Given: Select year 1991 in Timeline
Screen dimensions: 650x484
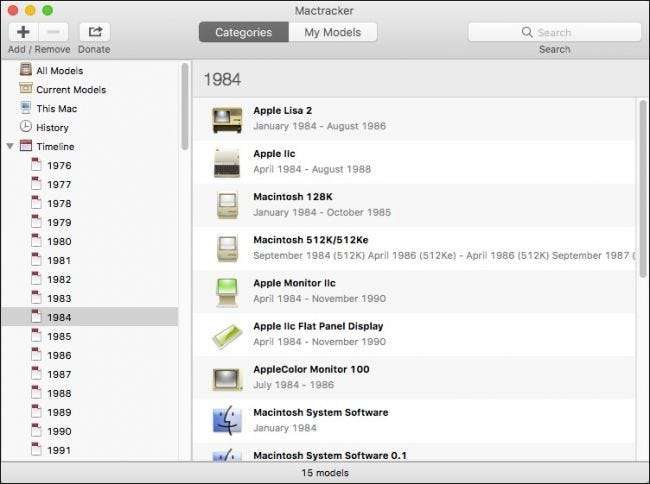Looking at the screenshot, I should click(x=59, y=450).
